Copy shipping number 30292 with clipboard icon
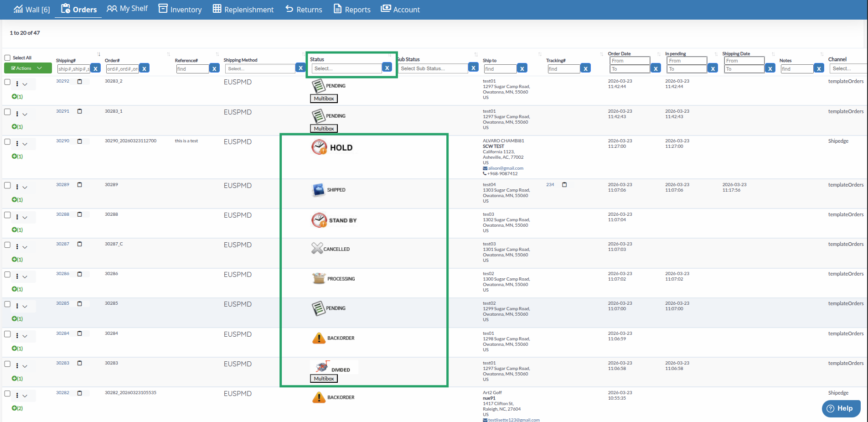This screenshot has width=868, height=422. [80, 82]
